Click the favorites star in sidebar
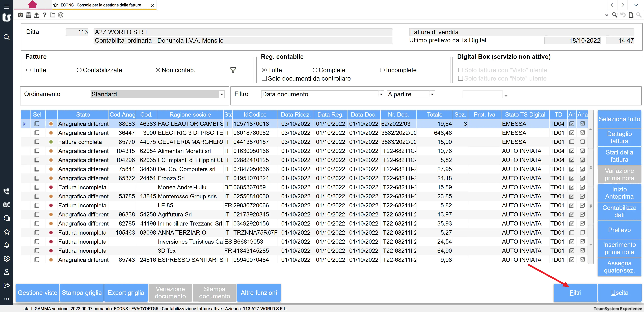This screenshot has width=644, height=312. pos(7,232)
